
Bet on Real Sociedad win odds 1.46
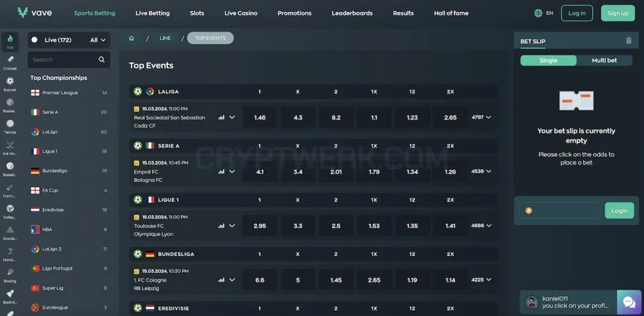pyautogui.click(x=260, y=117)
